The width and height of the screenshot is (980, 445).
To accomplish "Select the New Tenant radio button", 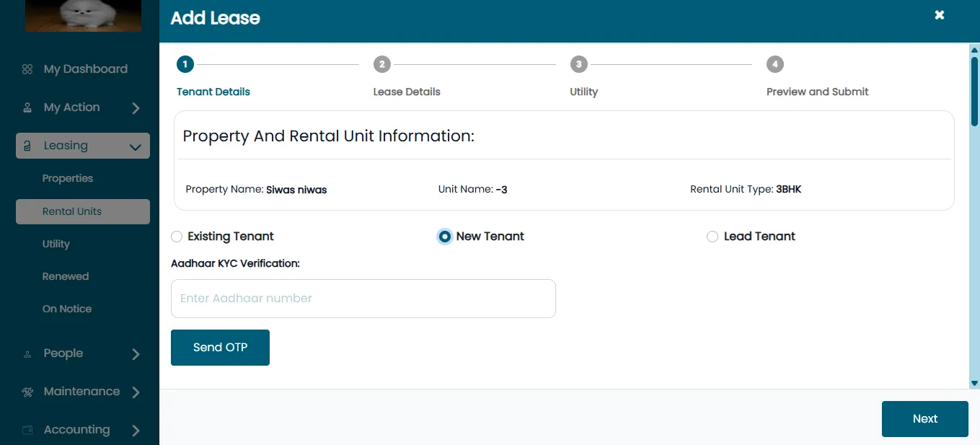I will [x=445, y=237].
